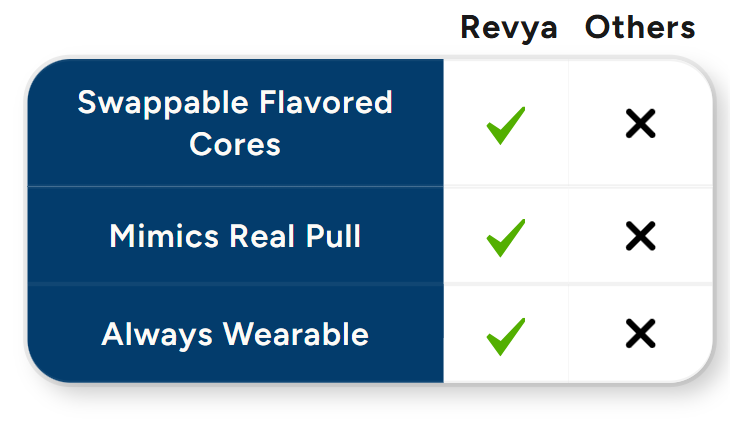This screenshot has height=427, width=730.
Task: Click the Mimics Real Pull feature label
Action: click(x=235, y=236)
